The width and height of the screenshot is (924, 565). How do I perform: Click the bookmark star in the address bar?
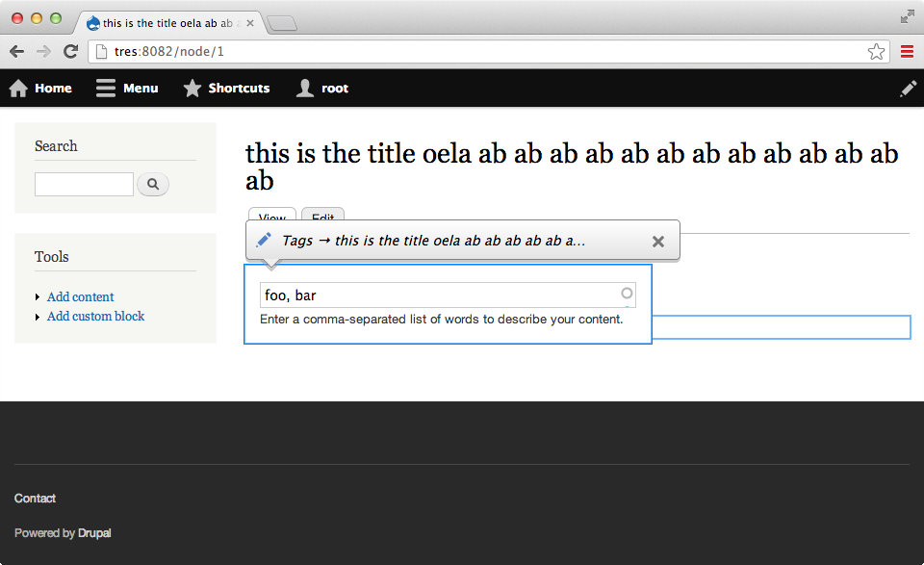tap(876, 51)
